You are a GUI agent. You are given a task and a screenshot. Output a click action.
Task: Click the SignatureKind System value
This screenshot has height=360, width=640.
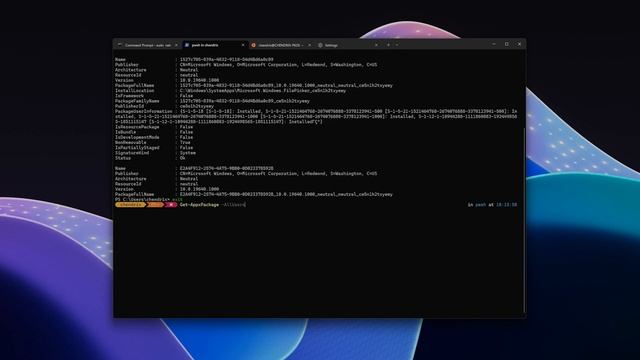(x=188, y=153)
